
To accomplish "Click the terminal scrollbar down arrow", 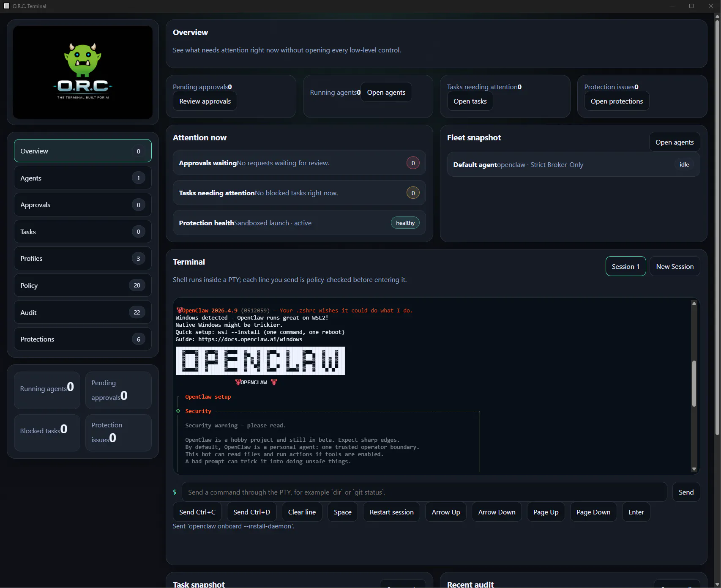I will coord(694,469).
